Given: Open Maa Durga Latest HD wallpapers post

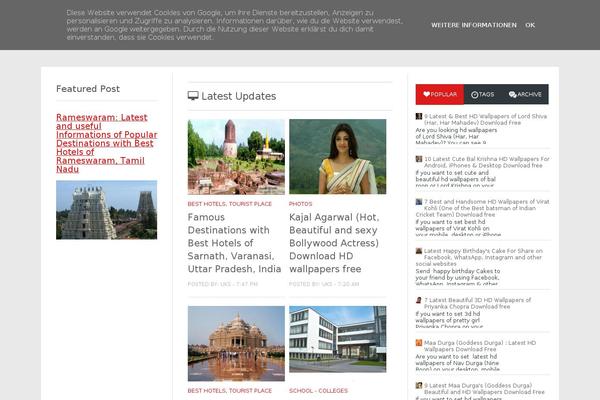Looking at the screenshot, I should (x=480, y=346).
